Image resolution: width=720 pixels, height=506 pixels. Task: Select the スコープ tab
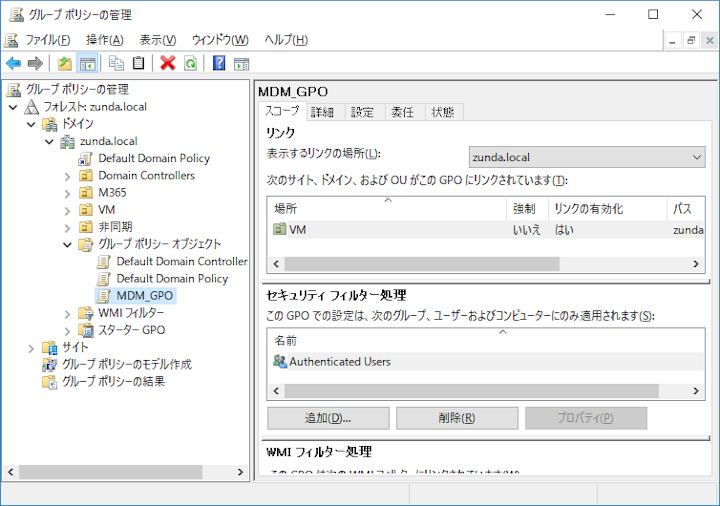pos(282,111)
